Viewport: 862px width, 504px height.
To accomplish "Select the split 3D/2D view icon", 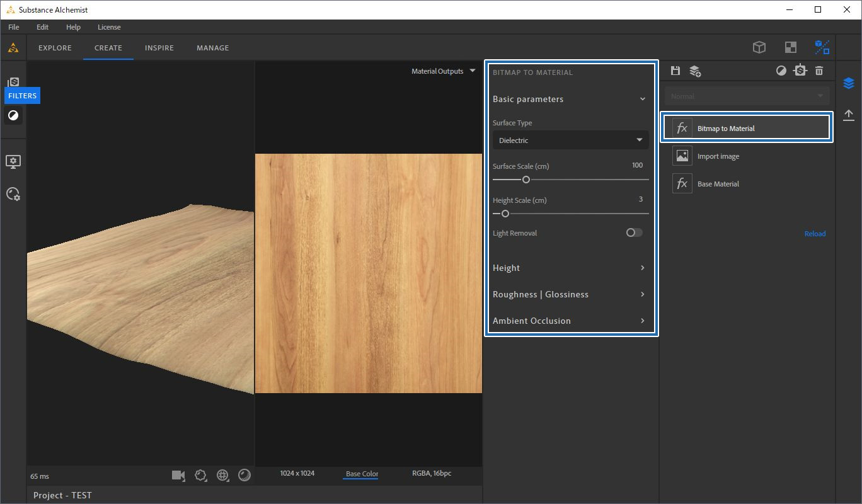I will coord(822,47).
